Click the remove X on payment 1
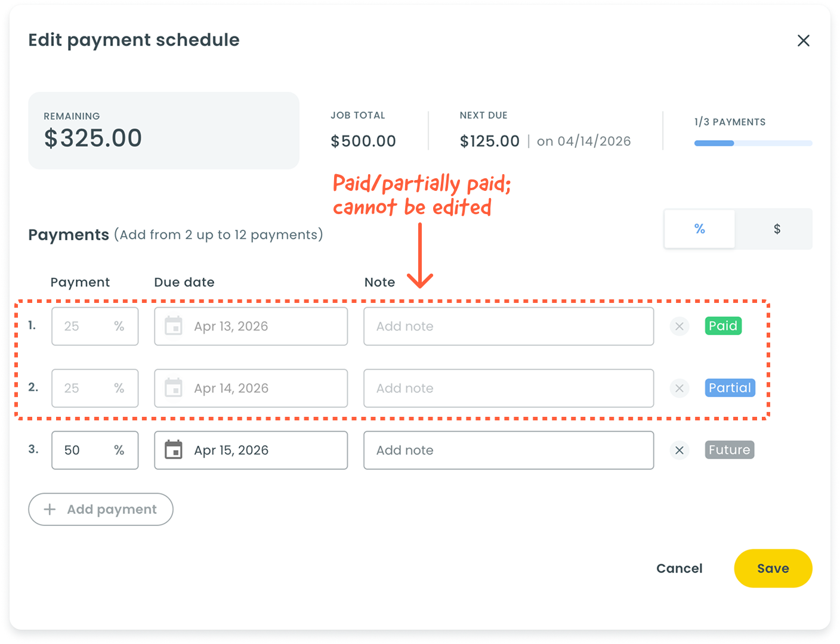This screenshot has width=840, height=644. [679, 326]
